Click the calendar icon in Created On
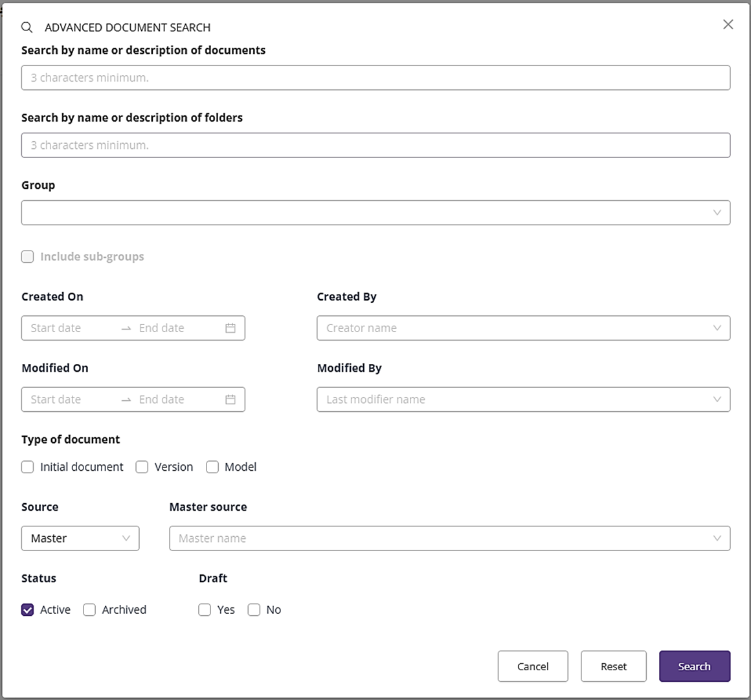 click(x=230, y=328)
